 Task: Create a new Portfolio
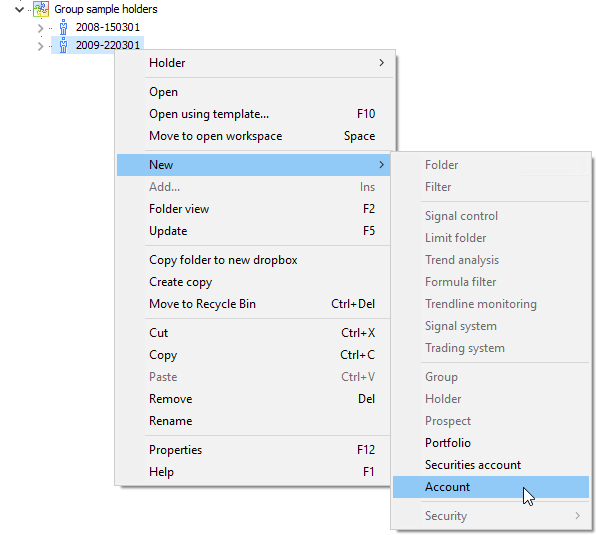pyautogui.click(x=491, y=443)
